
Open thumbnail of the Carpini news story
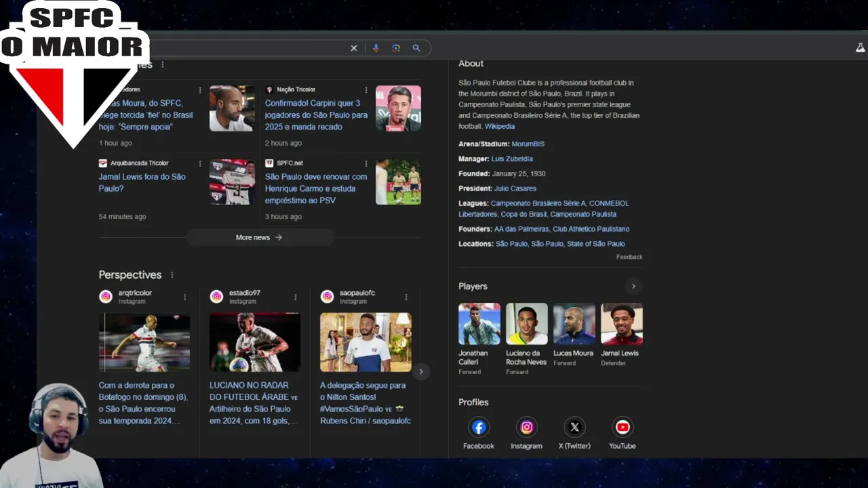(398, 108)
